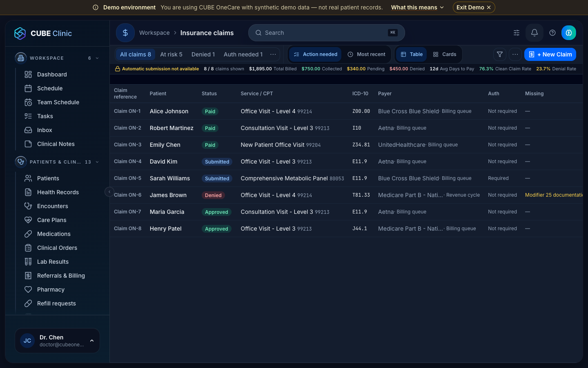Open the help question-mark icon
The height and width of the screenshot is (368, 588).
pyautogui.click(x=552, y=33)
